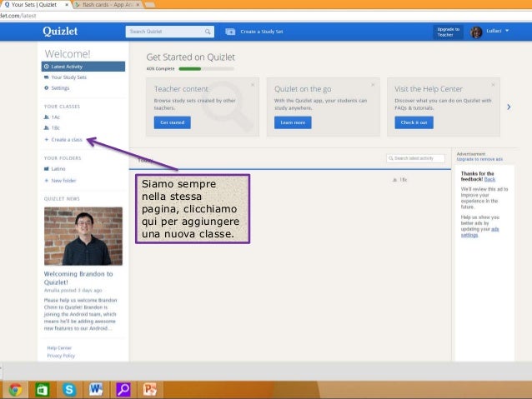
Task: Open class 1Ac
Action: [55, 117]
